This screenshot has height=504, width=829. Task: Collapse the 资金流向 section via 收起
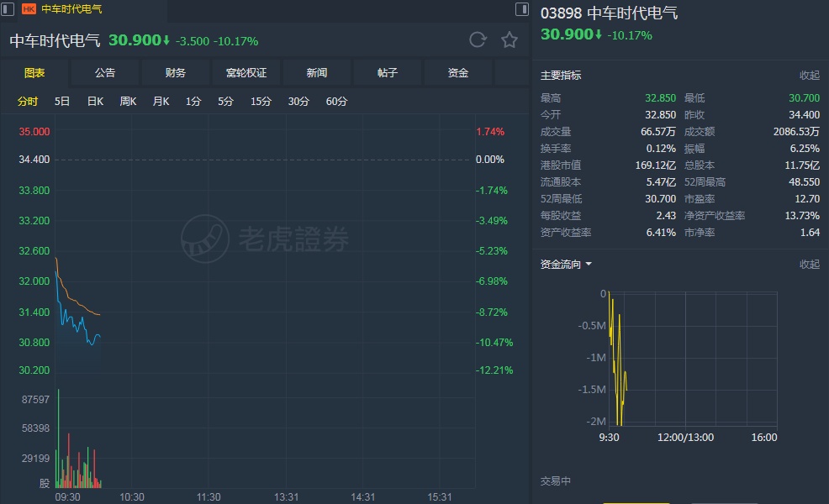[809, 264]
